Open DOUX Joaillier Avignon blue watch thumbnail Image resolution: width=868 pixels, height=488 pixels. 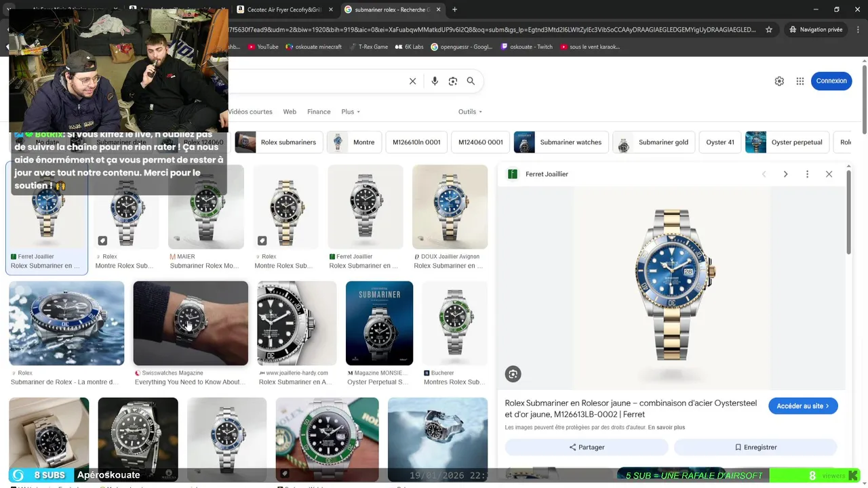click(x=450, y=207)
